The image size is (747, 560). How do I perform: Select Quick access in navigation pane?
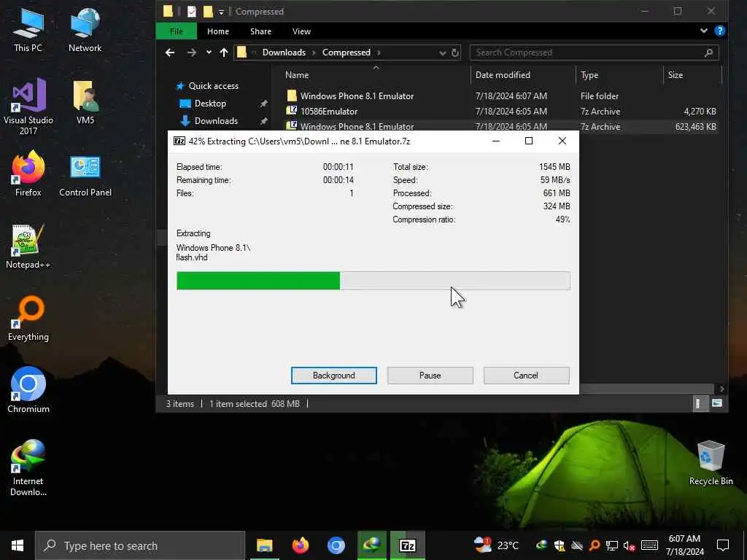click(x=214, y=86)
